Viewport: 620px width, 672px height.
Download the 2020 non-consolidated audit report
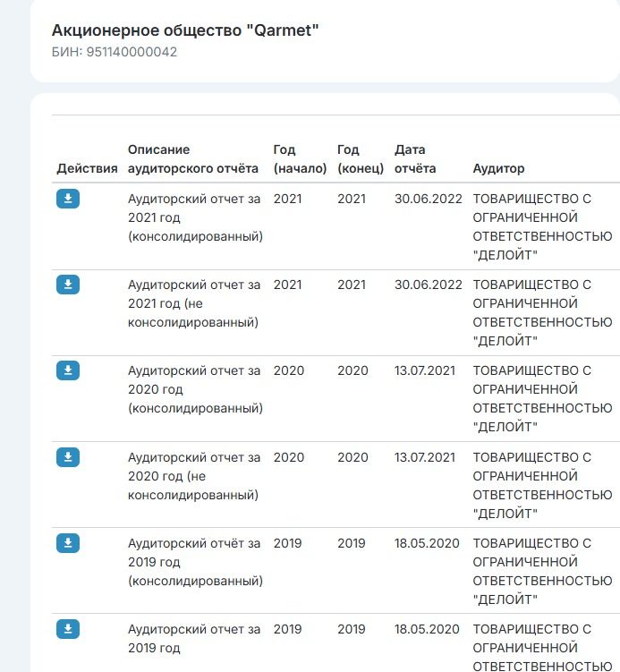[x=68, y=457]
